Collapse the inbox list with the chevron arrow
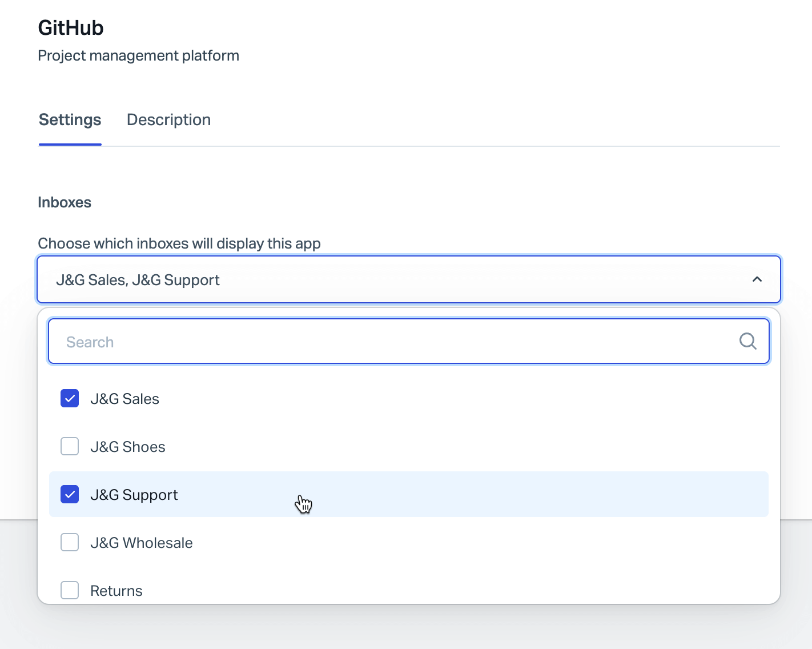Image resolution: width=812 pixels, height=649 pixels. (x=757, y=279)
